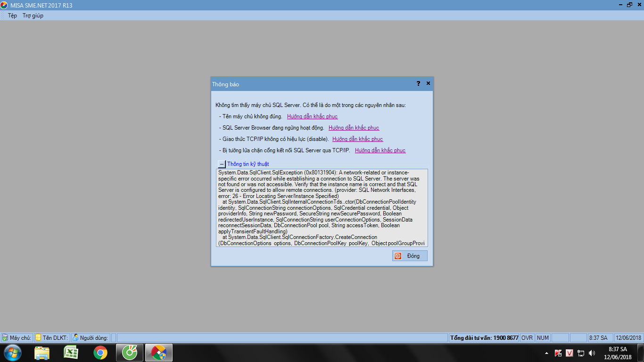Screen dimensions: 644x362
Task: Click the Máy chủ shield icon in status bar
Action: tap(5, 337)
